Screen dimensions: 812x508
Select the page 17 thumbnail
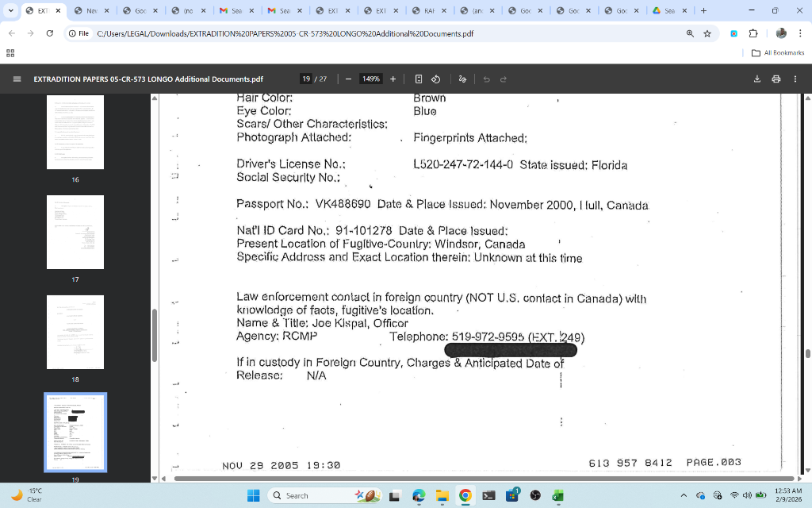75,232
